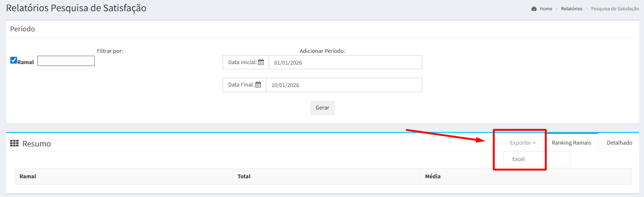Switch to the Ranking Ramais tab
The width and height of the screenshot is (644, 197).
(571, 143)
